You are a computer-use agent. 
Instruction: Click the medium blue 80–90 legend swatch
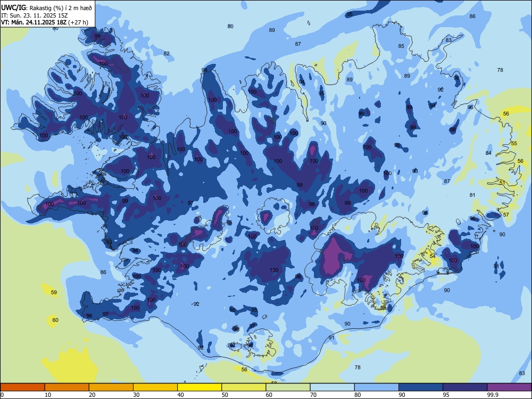[377, 387]
